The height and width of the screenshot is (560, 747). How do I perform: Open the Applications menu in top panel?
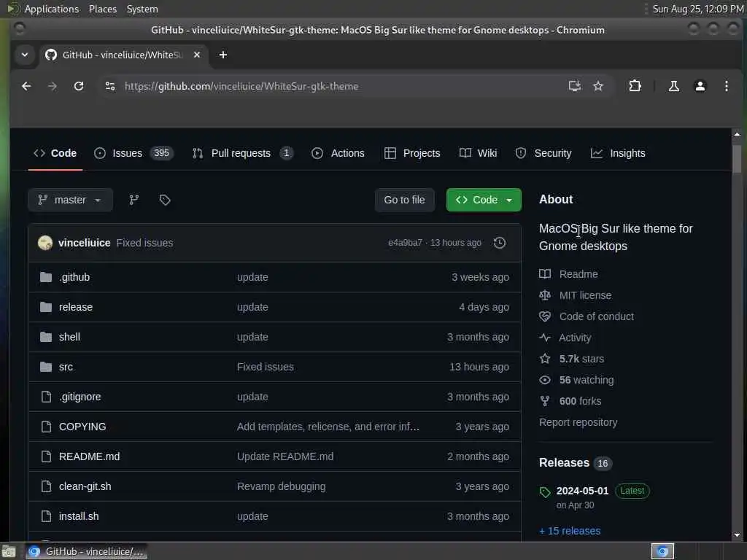click(x=52, y=9)
